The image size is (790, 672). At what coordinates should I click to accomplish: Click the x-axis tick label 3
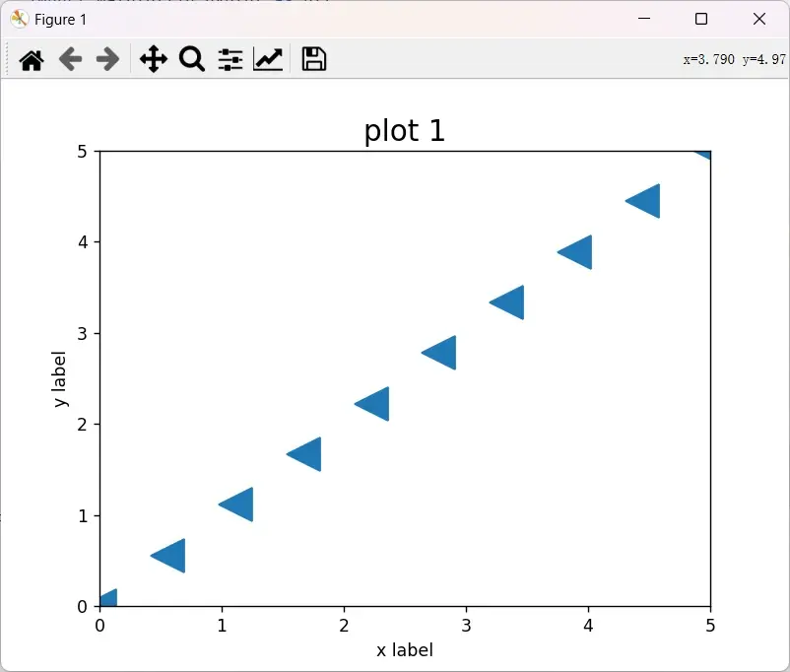click(466, 626)
